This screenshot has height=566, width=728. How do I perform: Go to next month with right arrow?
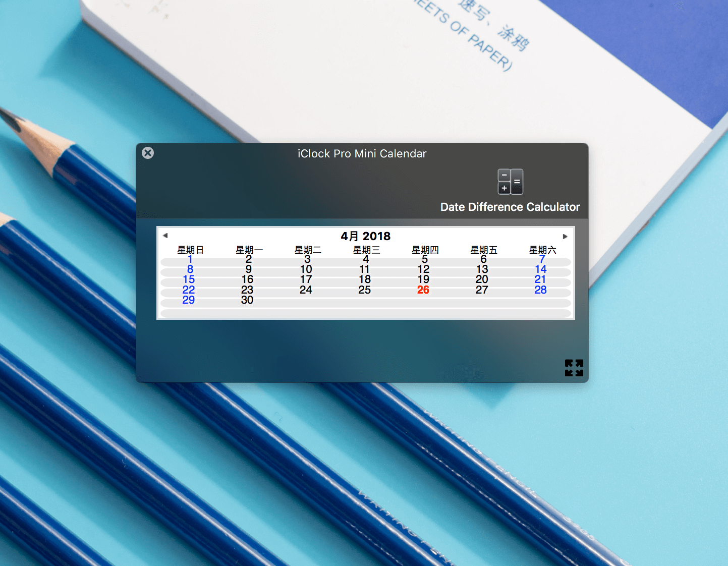tap(565, 236)
